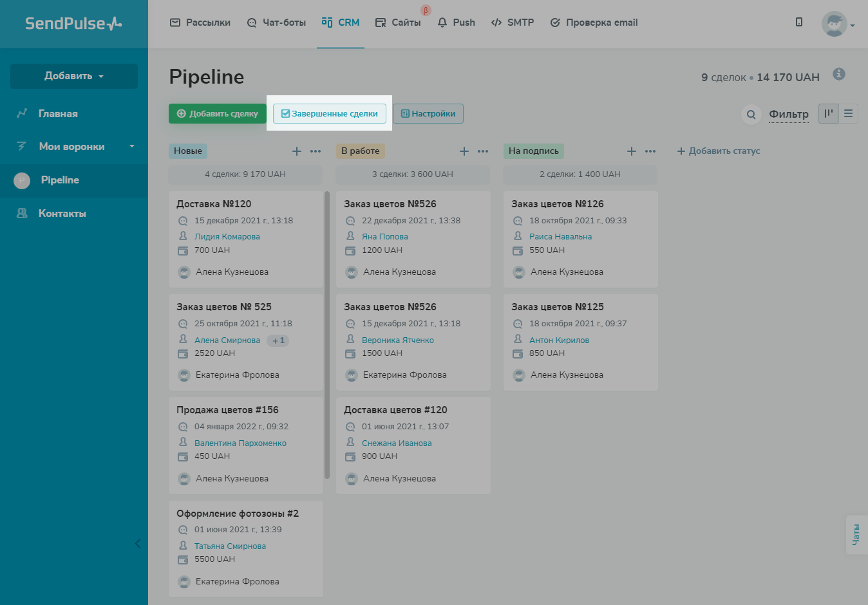The image size is (868, 605).
Task: Open Заказ цветов №526 dated 22 декабря
Action: tap(390, 204)
